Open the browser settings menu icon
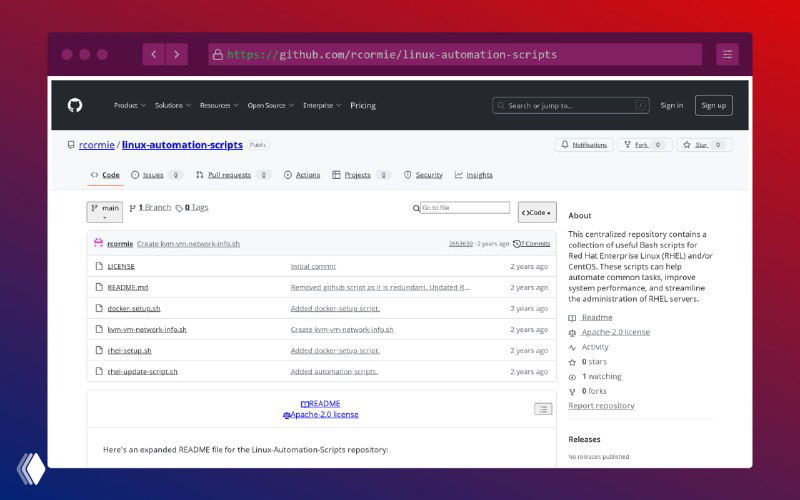 pos(727,54)
